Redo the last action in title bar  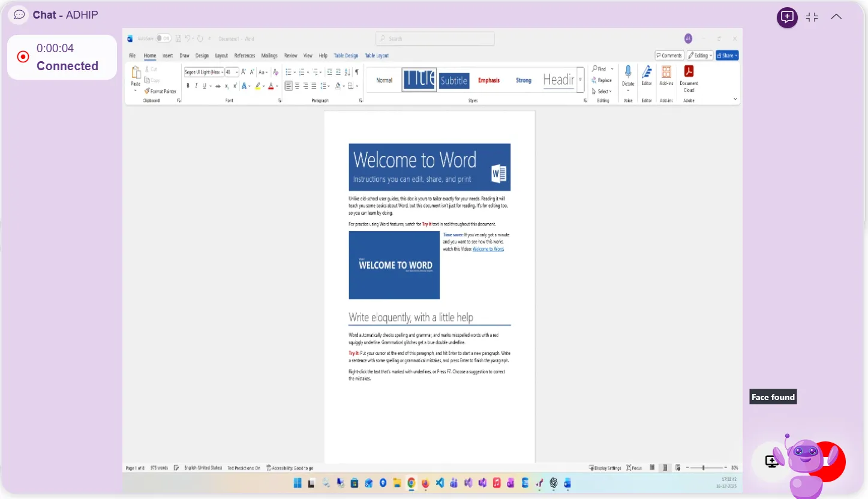tap(200, 38)
